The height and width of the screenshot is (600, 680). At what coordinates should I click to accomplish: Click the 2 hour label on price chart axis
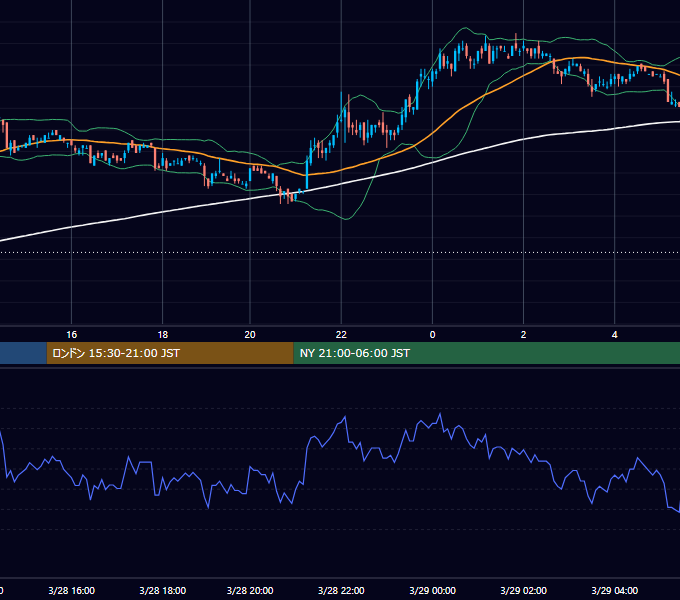[x=523, y=335]
